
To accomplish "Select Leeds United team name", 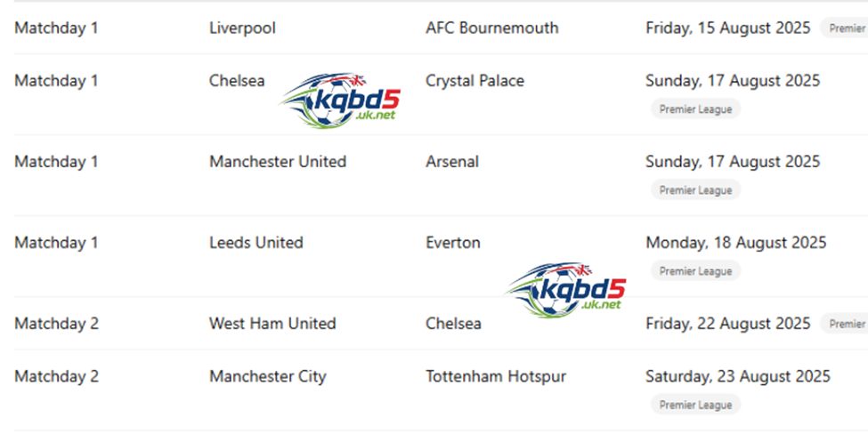I will tap(256, 243).
